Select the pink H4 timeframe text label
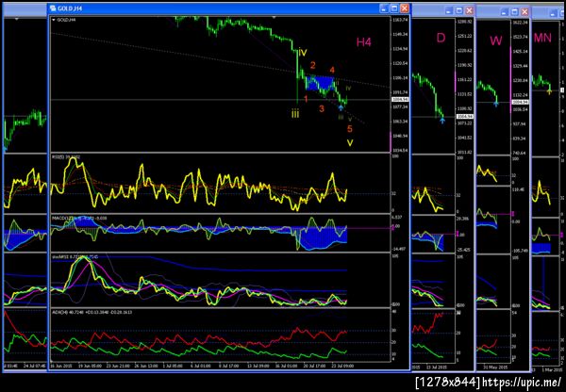This screenshot has width=566, height=392. pyautogui.click(x=363, y=42)
